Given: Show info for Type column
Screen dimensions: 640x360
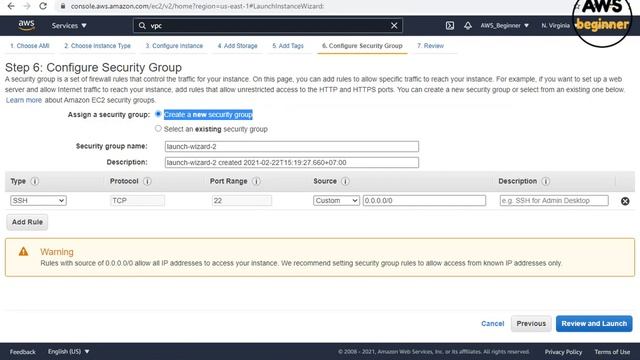Looking at the screenshot, I should tap(35, 181).
